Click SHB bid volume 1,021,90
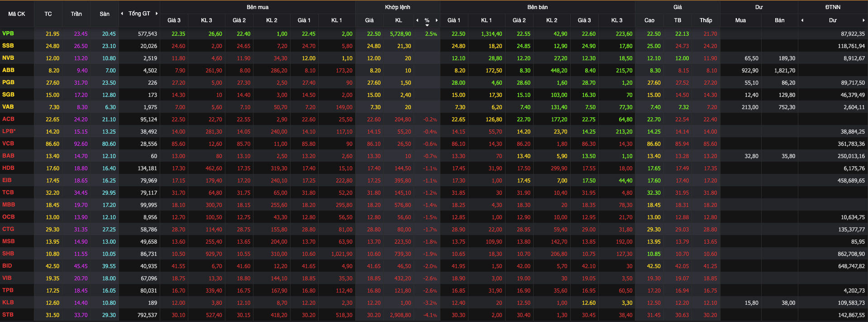 point(342,254)
